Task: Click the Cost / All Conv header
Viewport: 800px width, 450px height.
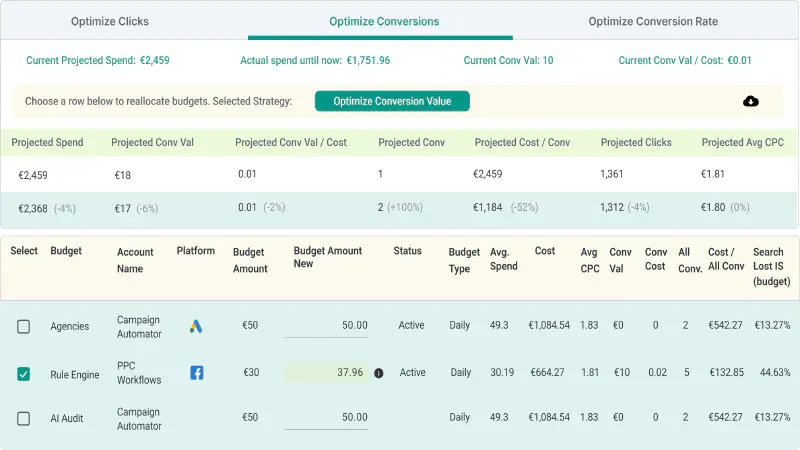Action: [x=726, y=259]
